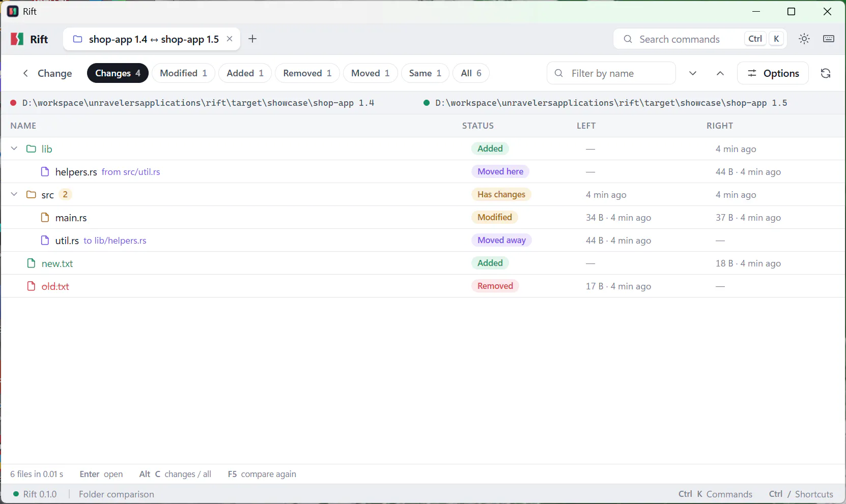This screenshot has height=504, width=846.
Task: Jump to next difference down chevron
Action: coord(693,73)
